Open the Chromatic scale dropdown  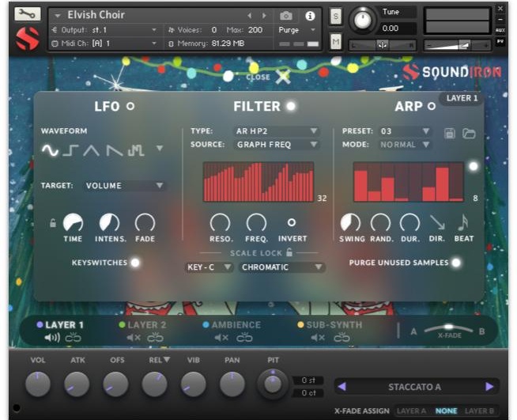click(x=282, y=267)
